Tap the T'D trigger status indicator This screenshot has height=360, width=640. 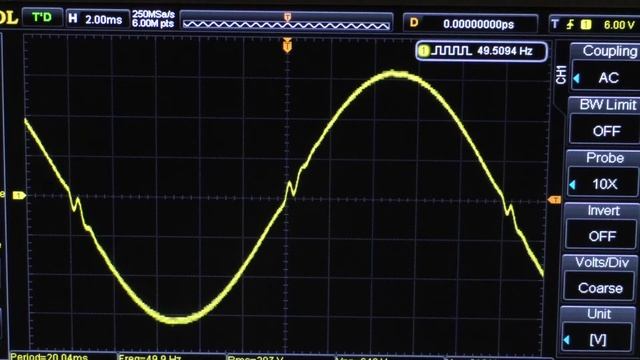(42, 18)
